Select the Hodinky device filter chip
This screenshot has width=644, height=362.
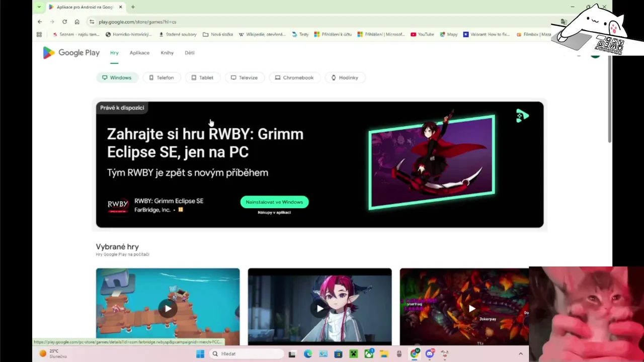pos(345,77)
